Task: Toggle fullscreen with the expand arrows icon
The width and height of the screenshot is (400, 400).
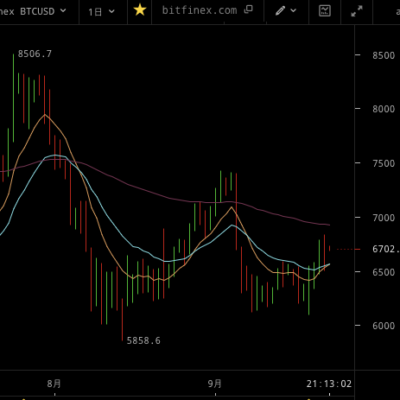Action: [x=357, y=11]
